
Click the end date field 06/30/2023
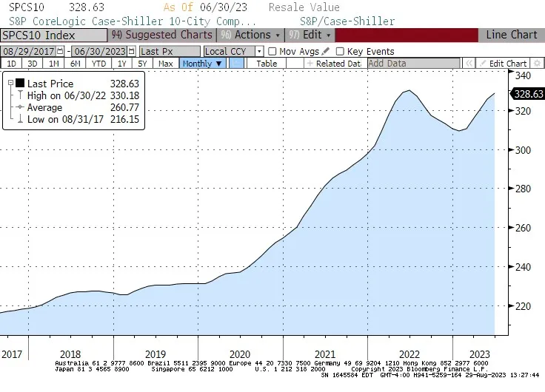(x=100, y=51)
